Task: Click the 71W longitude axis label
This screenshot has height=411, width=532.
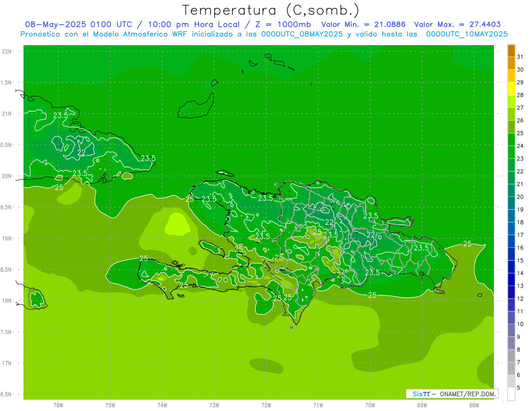Action: pos(318,405)
